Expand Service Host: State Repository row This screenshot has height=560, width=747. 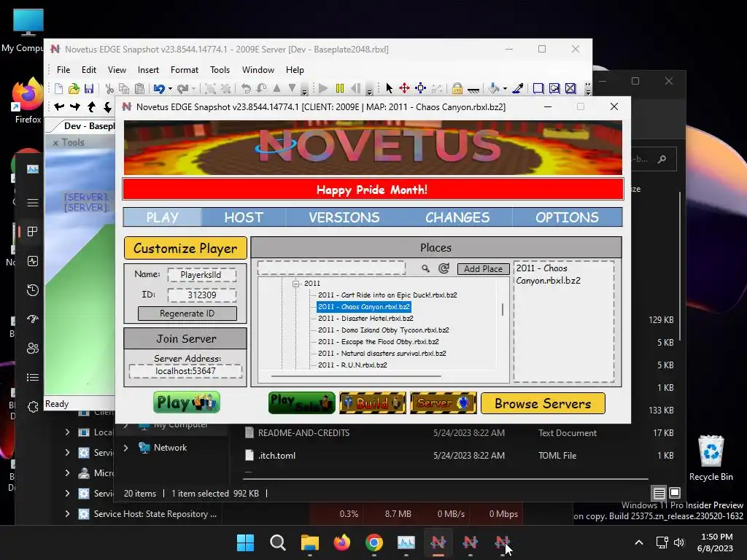pyautogui.click(x=67, y=514)
